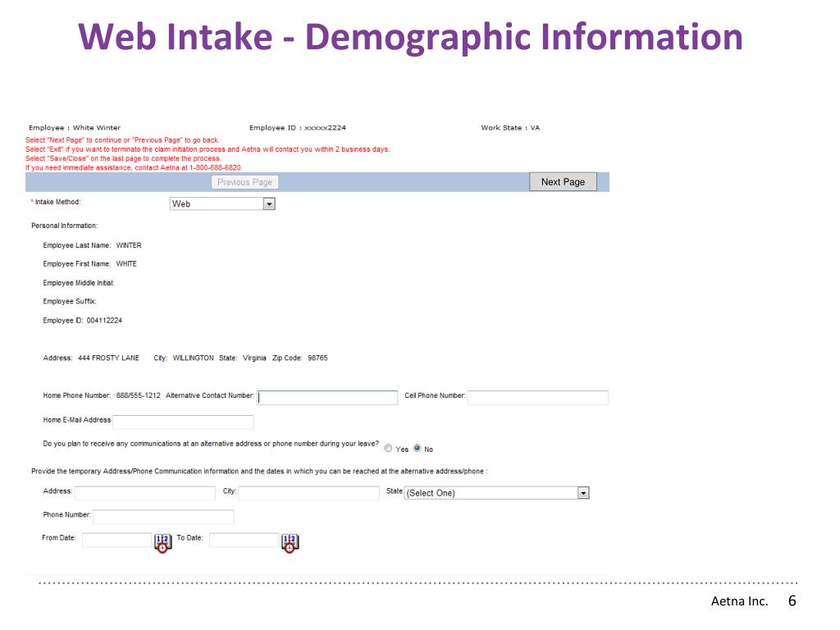Click the temporary Address input field
The height and width of the screenshot is (630, 840).
pos(144,493)
